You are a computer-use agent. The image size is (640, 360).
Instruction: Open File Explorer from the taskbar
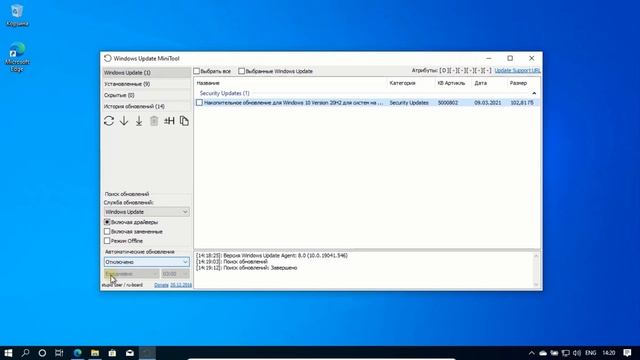click(95, 353)
